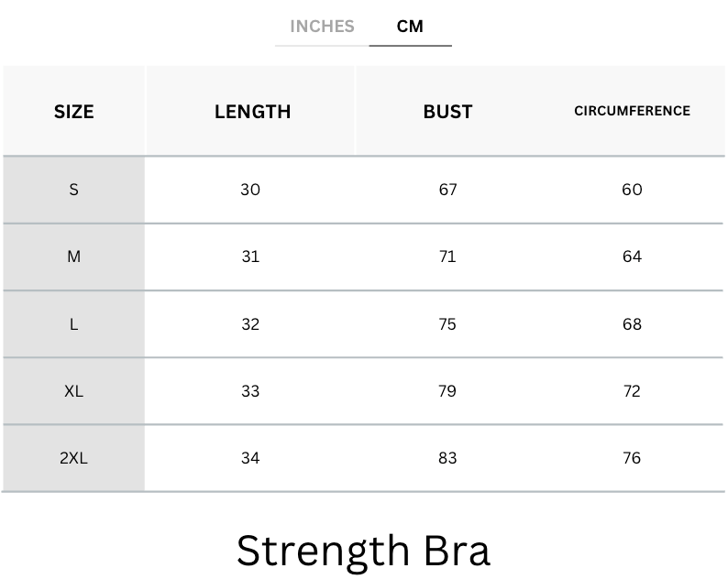728x579 pixels.
Task: Click bust value 67 for size S
Action: click(447, 190)
